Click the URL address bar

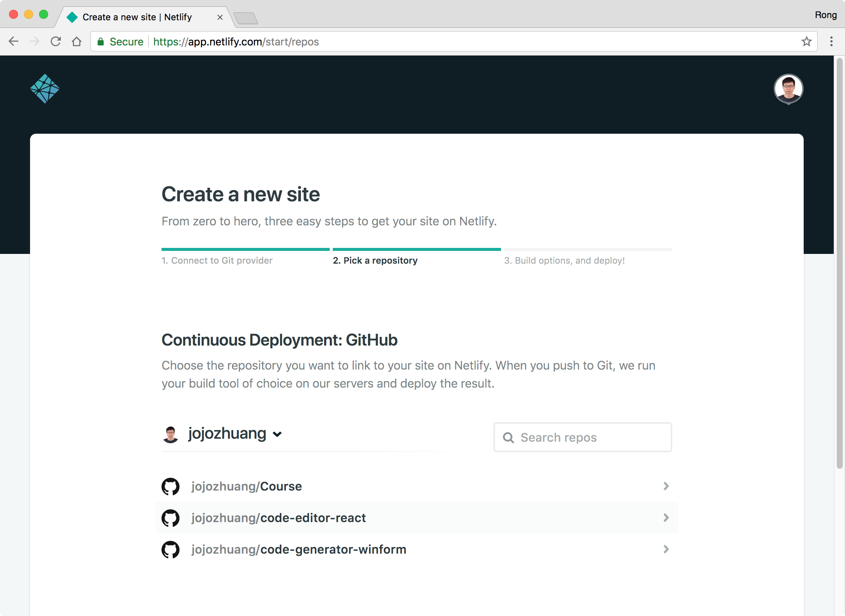point(454,41)
